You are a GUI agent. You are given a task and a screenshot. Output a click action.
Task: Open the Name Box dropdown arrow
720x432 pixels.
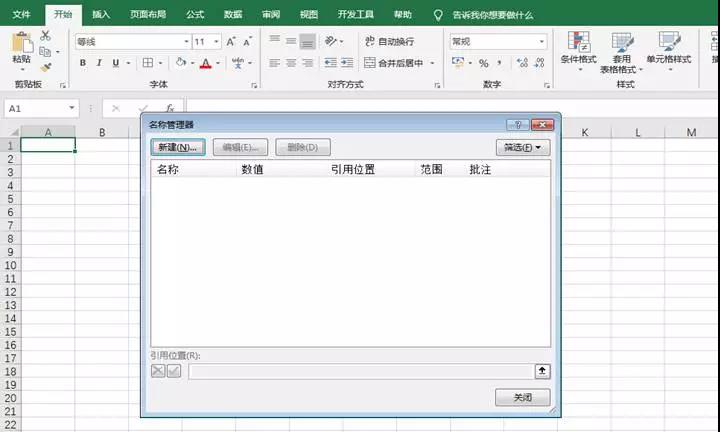click(x=72, y=108)
